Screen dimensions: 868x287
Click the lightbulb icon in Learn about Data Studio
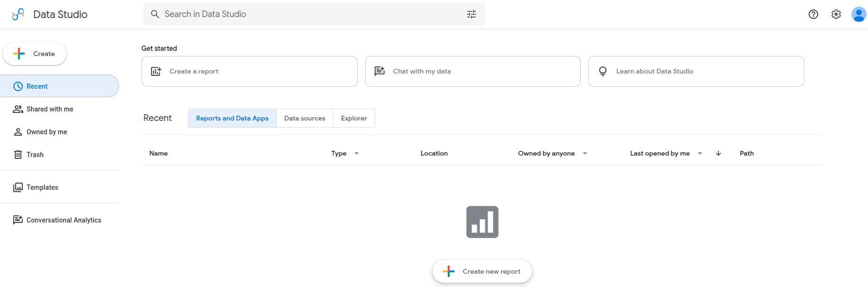click(x=603, y=71)
